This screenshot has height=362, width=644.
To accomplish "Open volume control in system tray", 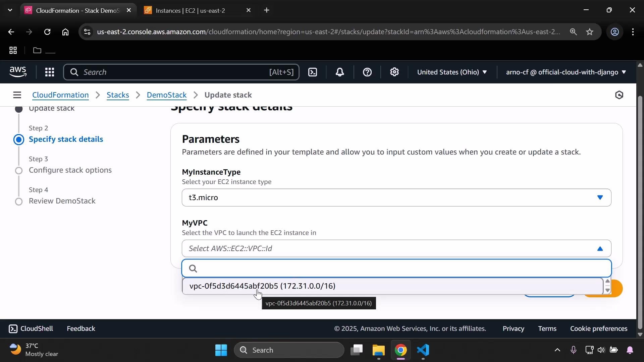I will pos(601,350).
